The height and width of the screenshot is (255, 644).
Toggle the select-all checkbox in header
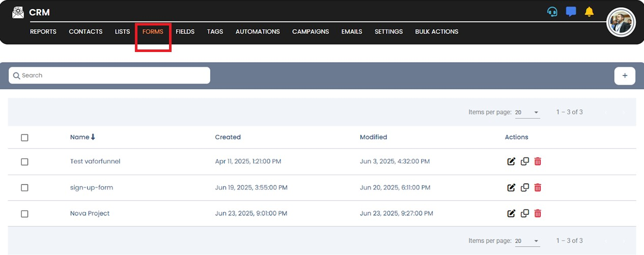coord(24,138)
